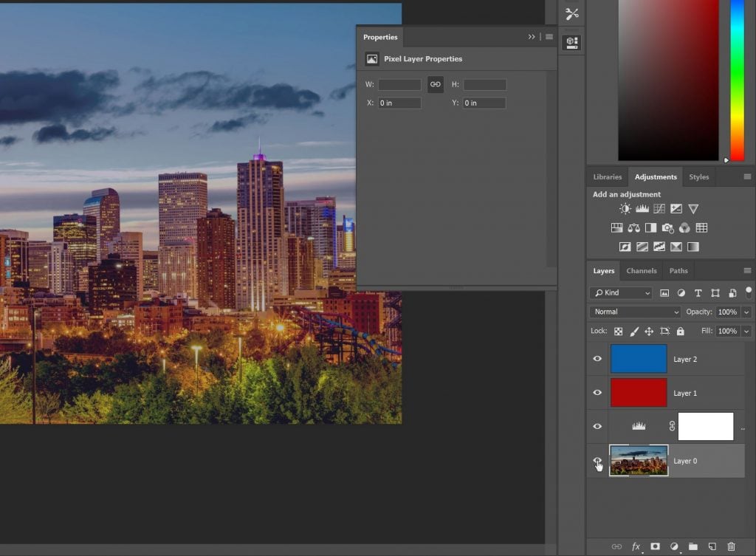Open the Normal blend mode dropdown
This screenshot has width=756, height=556.
635,312
